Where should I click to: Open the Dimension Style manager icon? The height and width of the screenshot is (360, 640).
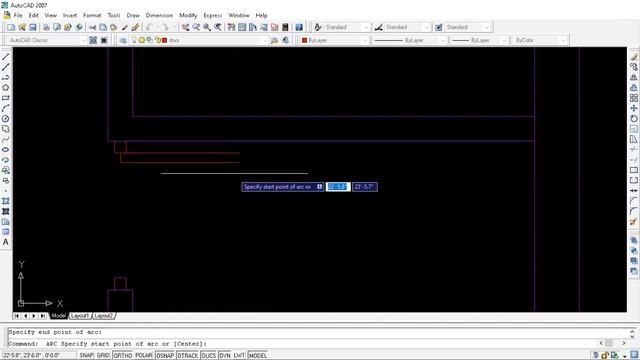tap(378, 27)
